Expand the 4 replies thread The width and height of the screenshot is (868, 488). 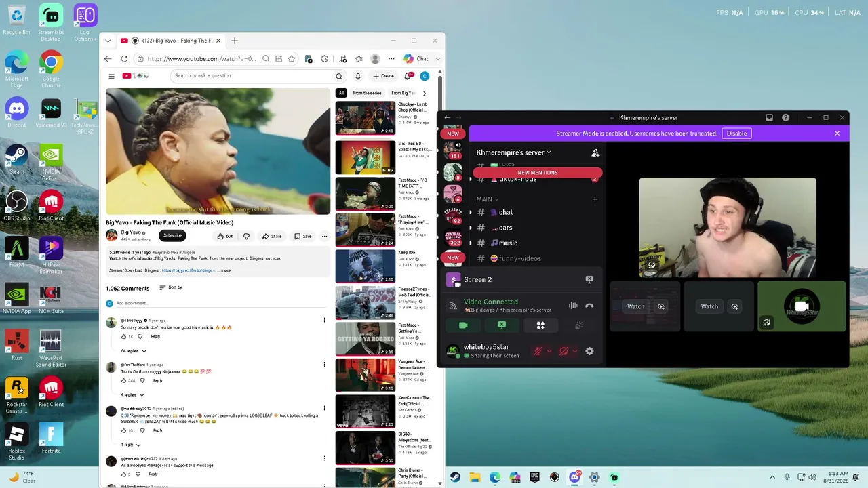132,394
